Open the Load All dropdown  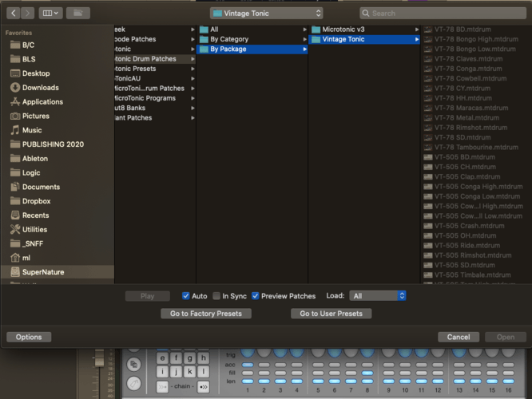tap(378, 296)
